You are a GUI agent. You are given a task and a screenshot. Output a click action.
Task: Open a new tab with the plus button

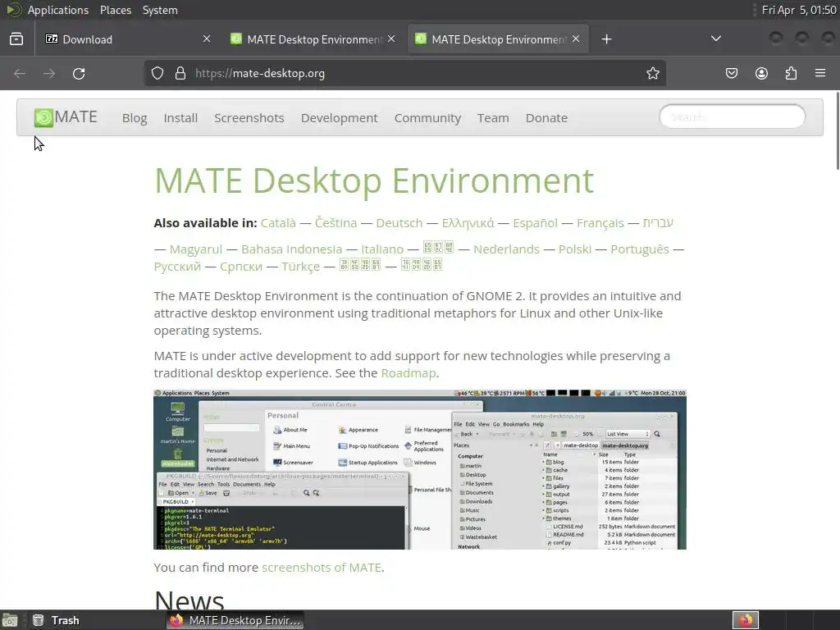coord(606,39)
